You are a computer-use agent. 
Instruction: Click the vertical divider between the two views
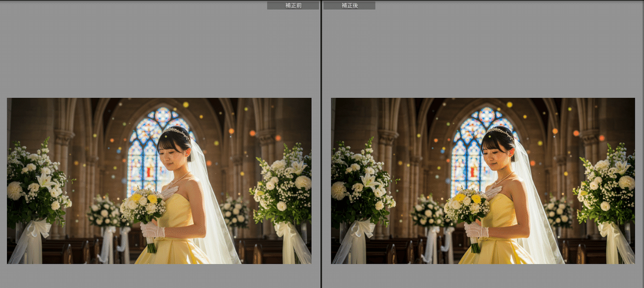tap(321, 144)
